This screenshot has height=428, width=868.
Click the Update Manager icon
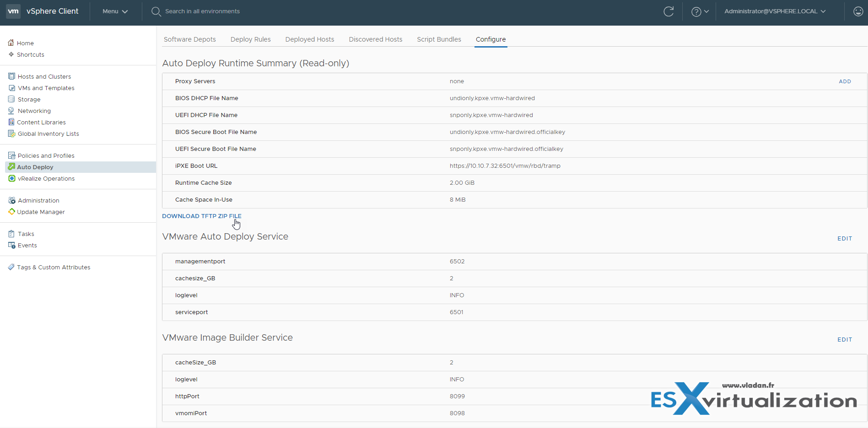11,212
